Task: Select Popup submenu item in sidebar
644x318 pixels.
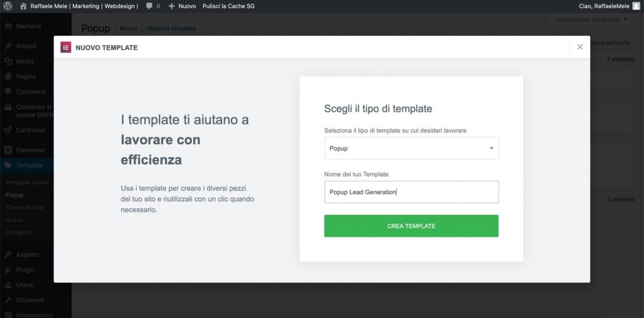Action: pos(14,195)
